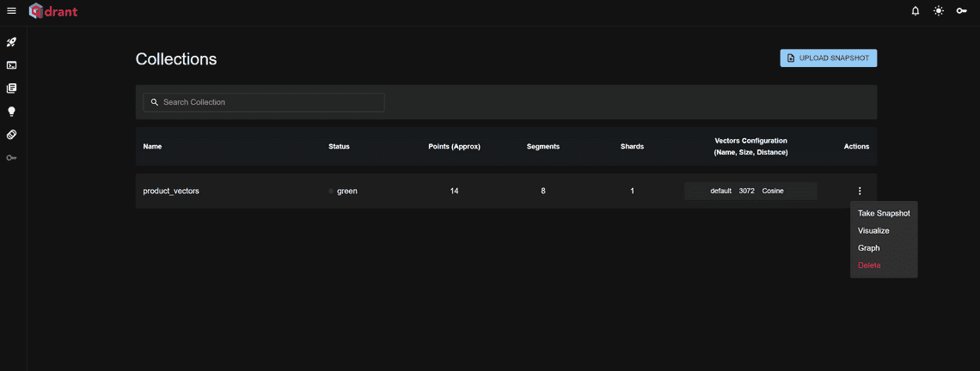Click the three-dot actions menu for product_vectors
The width and height of the screenshot is (980, 371).
click(x=860, y=191)
